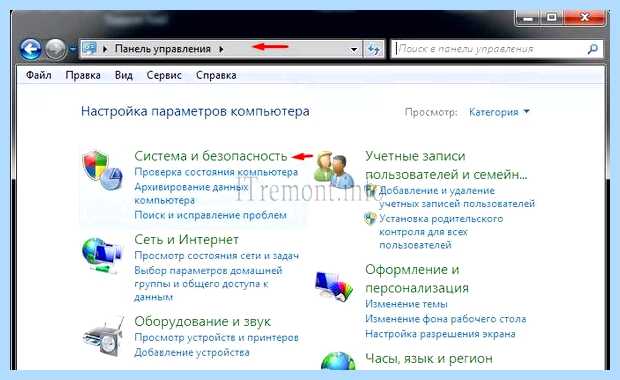The image size is (620, 380).
Task: Open Поиск и исправление проблем link
Action: click(x=210, y=216)
